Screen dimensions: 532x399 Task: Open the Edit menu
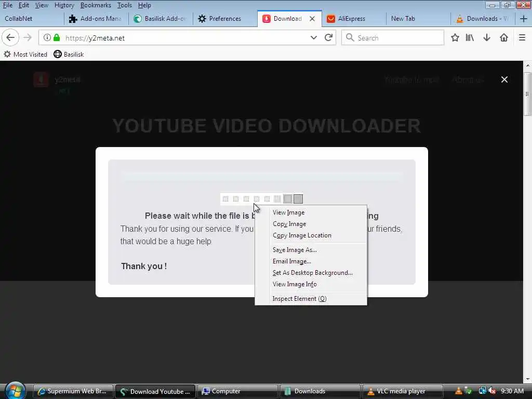23,5
